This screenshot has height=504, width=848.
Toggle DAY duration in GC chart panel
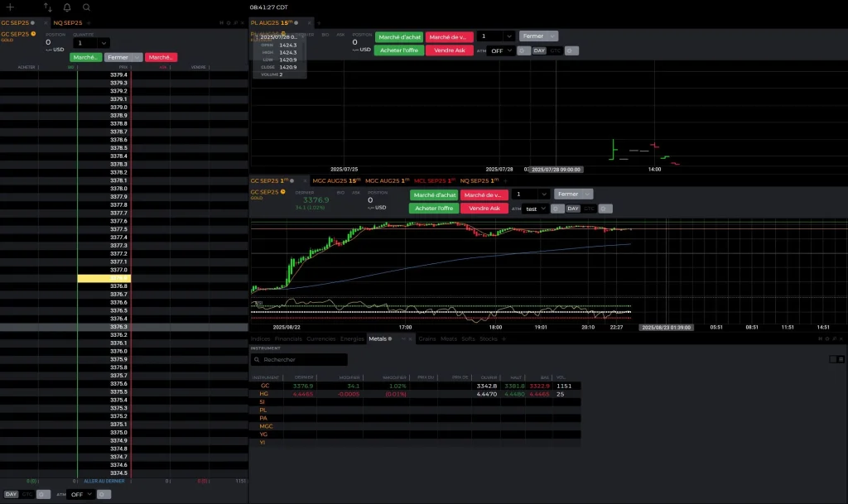click(x=573, y=209)
